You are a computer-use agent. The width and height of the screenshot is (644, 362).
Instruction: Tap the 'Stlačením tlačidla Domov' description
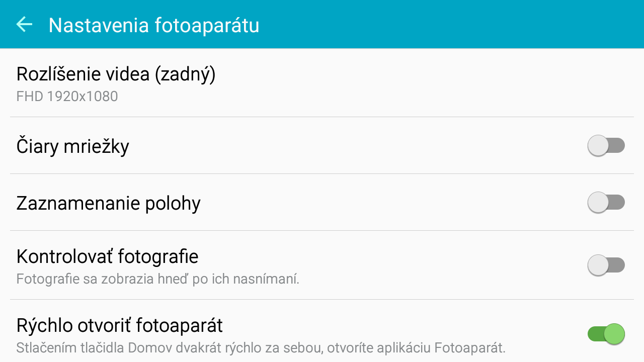click(261, 347)
